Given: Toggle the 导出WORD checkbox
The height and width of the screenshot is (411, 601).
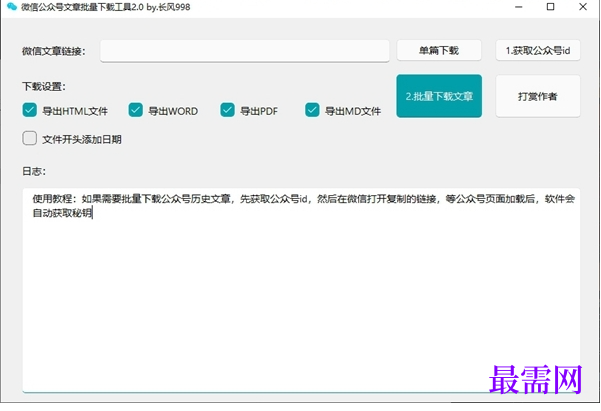Looking at the screenshot, I should click(136, 110).
